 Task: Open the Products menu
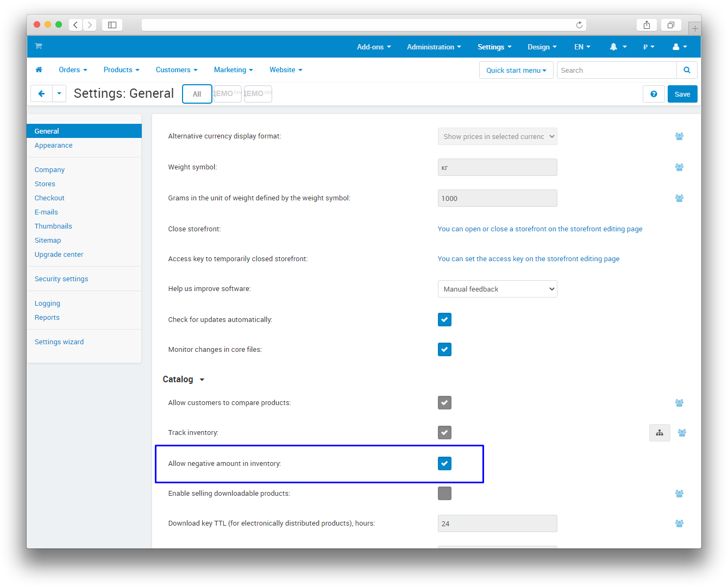tap(121, 70)
